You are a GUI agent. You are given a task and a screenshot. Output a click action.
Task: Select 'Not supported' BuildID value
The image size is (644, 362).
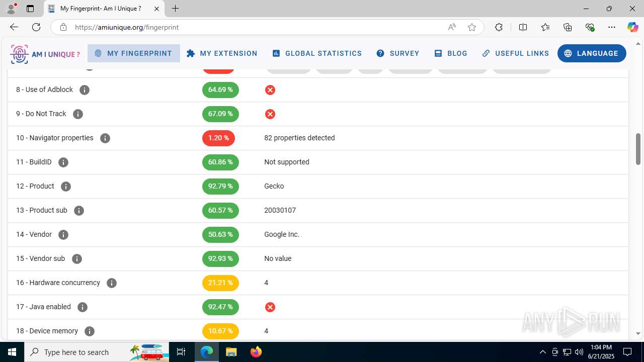[287, 162]
